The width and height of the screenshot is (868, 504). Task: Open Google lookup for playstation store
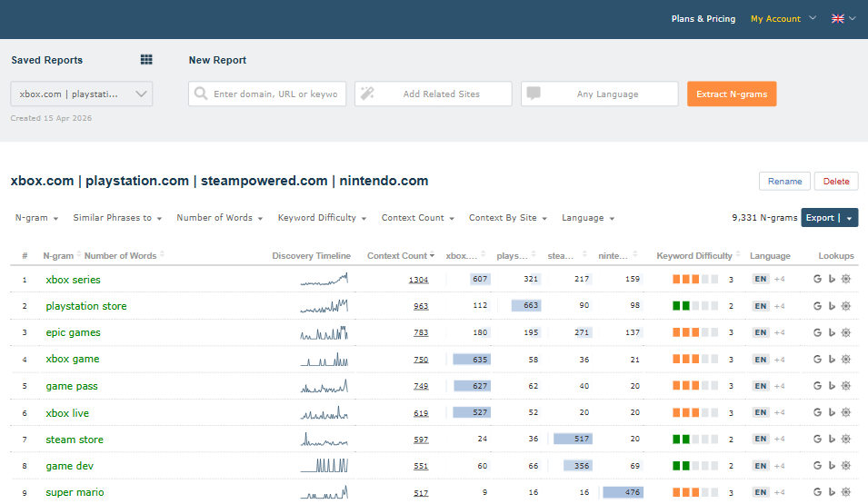(x=817, y=306)
